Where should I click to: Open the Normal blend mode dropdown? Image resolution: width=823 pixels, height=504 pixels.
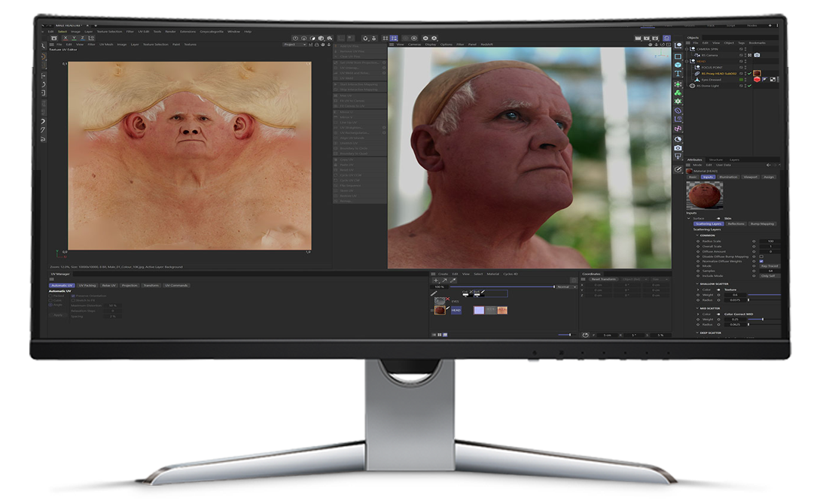point(566,287)
